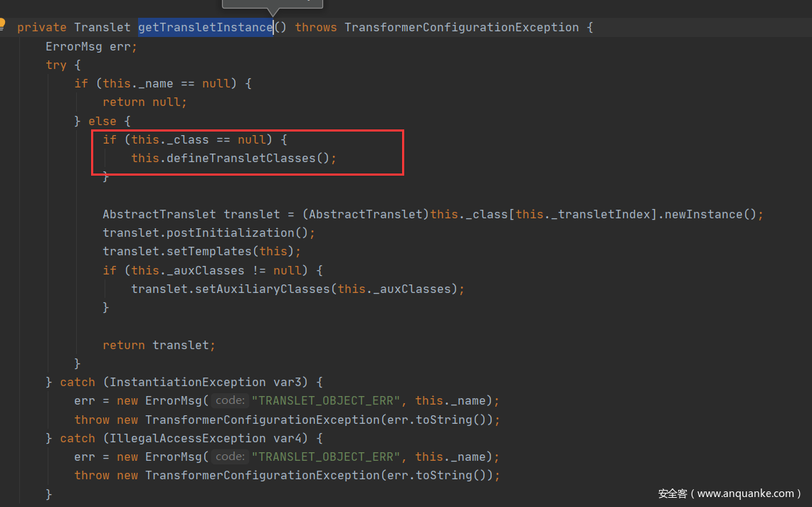Click the try keyword

pos(56,65)
